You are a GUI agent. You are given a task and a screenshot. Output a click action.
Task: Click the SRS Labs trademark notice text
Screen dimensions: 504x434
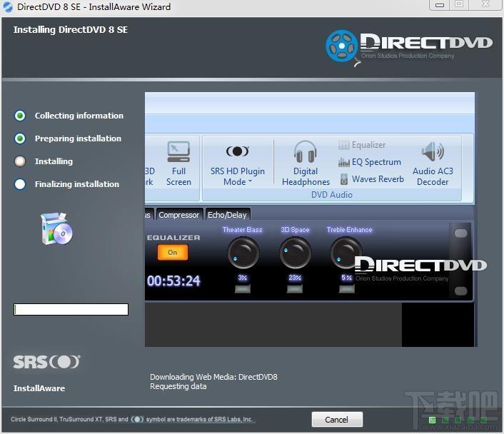131,419
